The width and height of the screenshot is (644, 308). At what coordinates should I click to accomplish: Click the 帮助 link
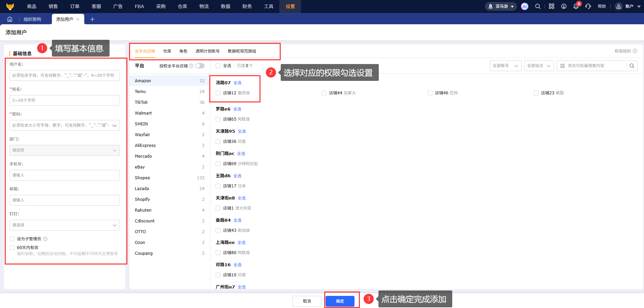point(602,6)
